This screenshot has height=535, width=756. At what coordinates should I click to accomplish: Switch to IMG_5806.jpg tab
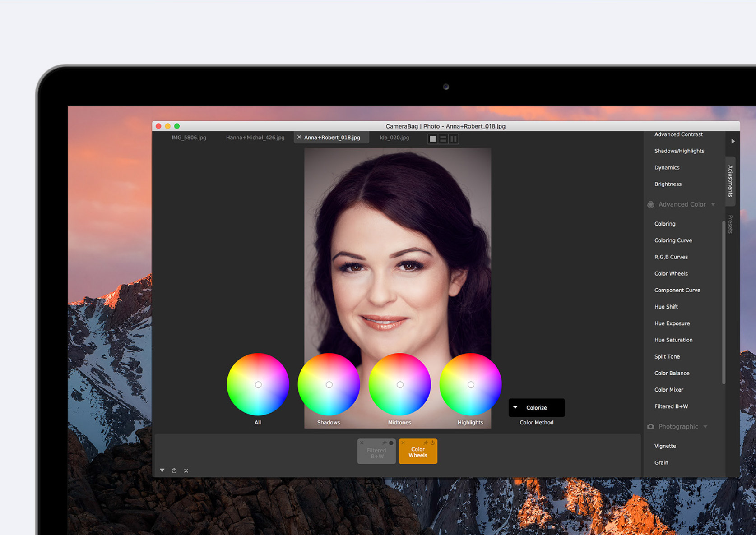pyautogui.click(x=189, y=138)
